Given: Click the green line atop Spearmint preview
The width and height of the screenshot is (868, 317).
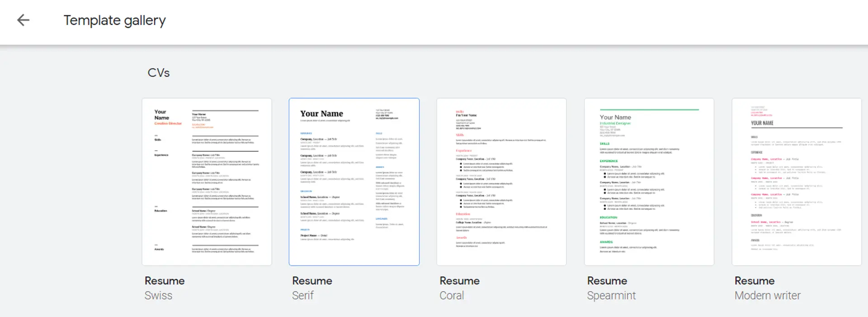Looking at the screenshot, I should pos(649,109).
